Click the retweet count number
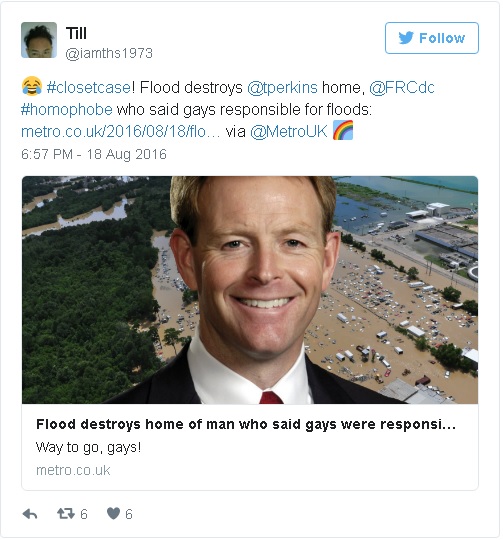 84,514
